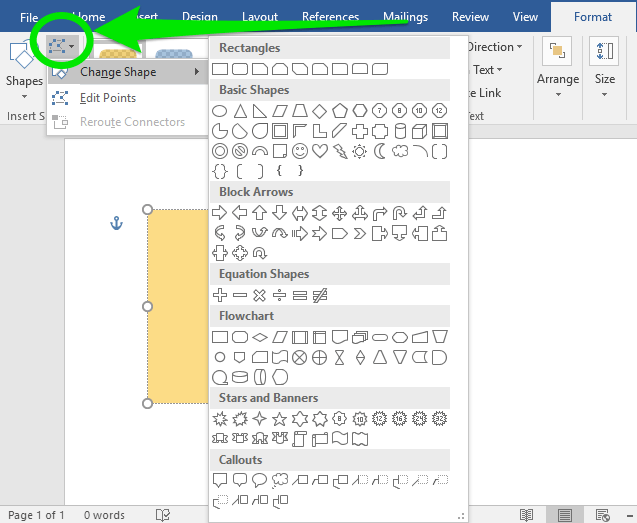This screenshot has width=637, height=523.
Task: Choose the Heart shape from Basic Shapes
Action: click(x=320, y=151)
